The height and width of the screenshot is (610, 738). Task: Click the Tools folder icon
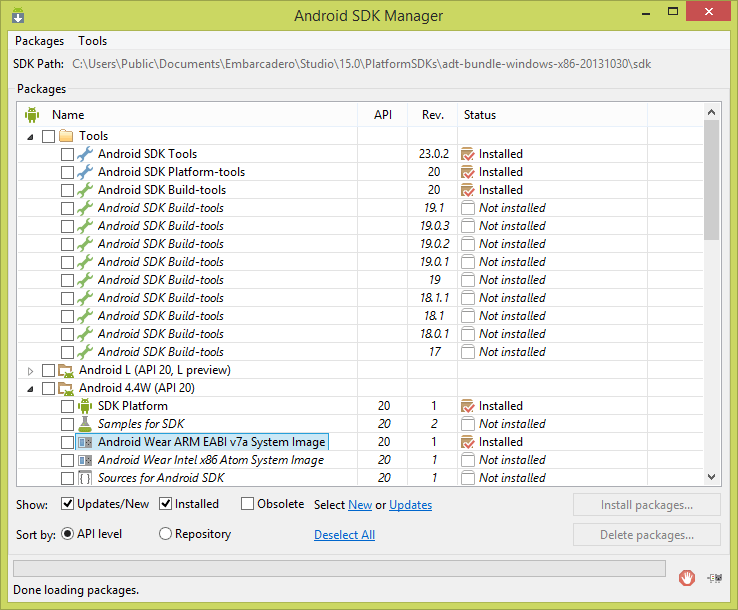pyautogui.click(x=66, y=136)
